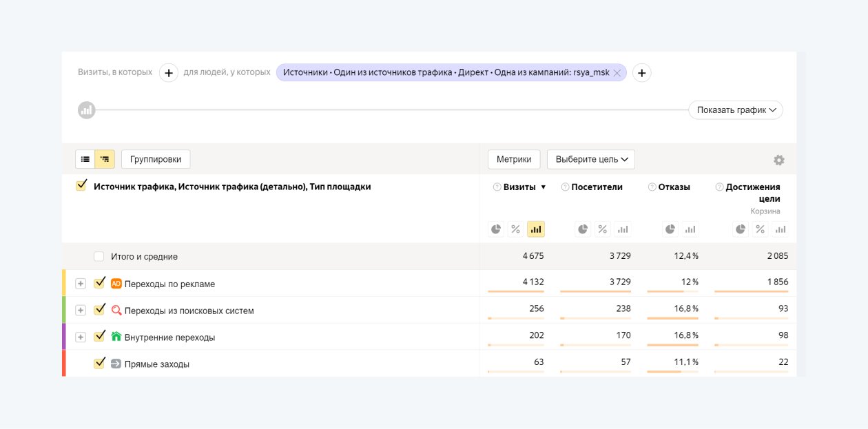Uncheck the Прямые заходы checkbox
This screenshot has width=868, height=429.
coord(100,364)
